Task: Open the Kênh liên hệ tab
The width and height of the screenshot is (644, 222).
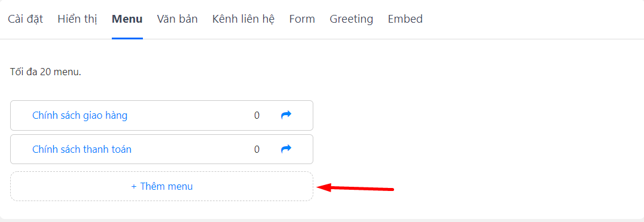Action: [243, 19]
